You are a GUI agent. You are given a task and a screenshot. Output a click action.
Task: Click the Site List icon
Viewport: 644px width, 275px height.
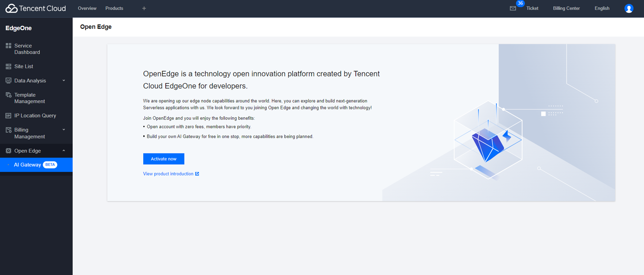[x=8, y=67]
